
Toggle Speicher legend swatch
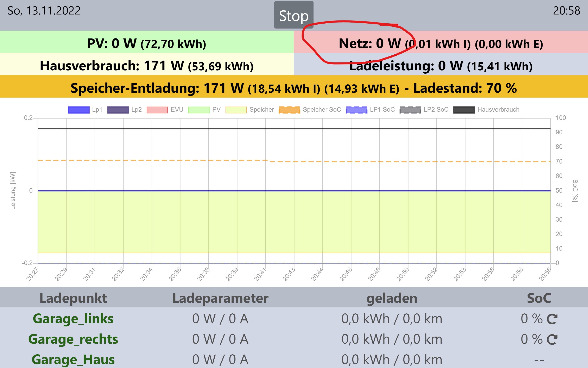pos(236,110)
